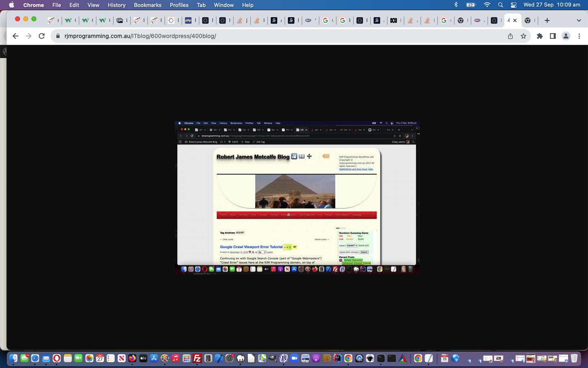Open Podcasts from the Dock
Viewport: 588px width, 368px height.
316,358
